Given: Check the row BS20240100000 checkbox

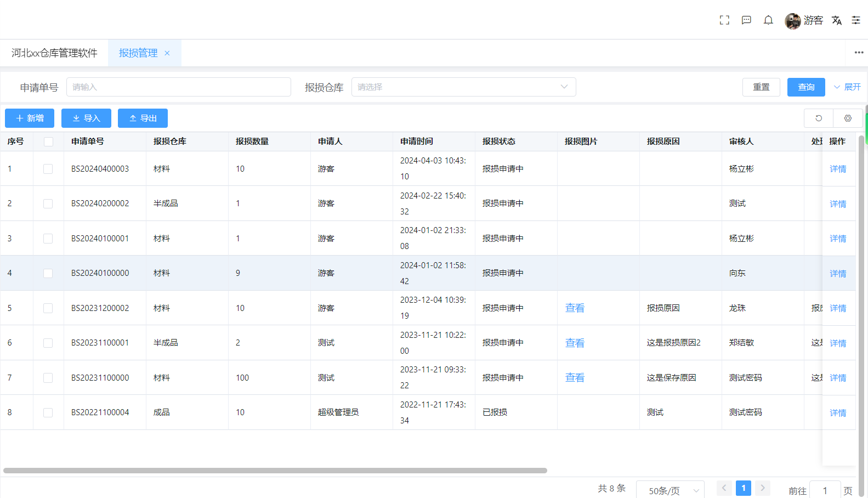Looking at the screenshot, I should [x=48, y=273].
